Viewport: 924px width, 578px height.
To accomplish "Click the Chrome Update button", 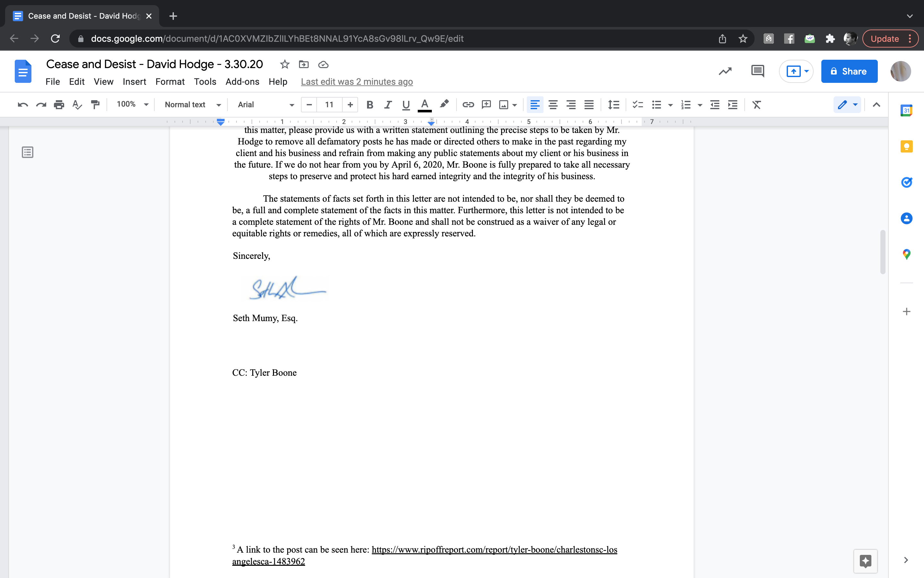I will point(890,39).
